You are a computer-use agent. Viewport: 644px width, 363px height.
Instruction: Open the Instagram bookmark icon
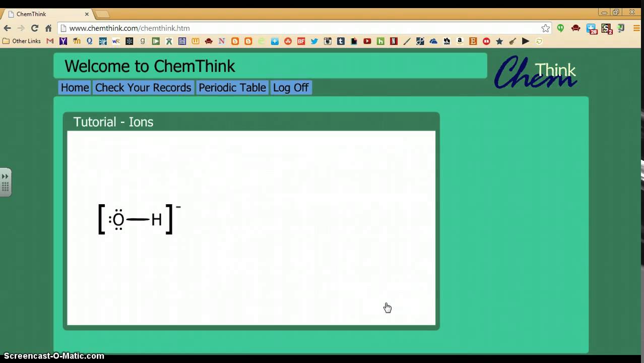[328, 41]
